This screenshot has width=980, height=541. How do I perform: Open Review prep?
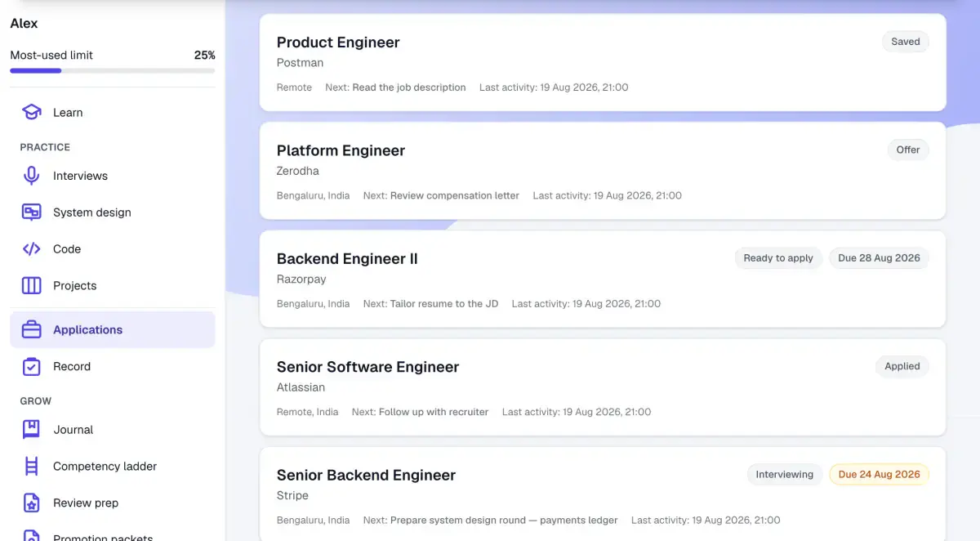point(113,503)
